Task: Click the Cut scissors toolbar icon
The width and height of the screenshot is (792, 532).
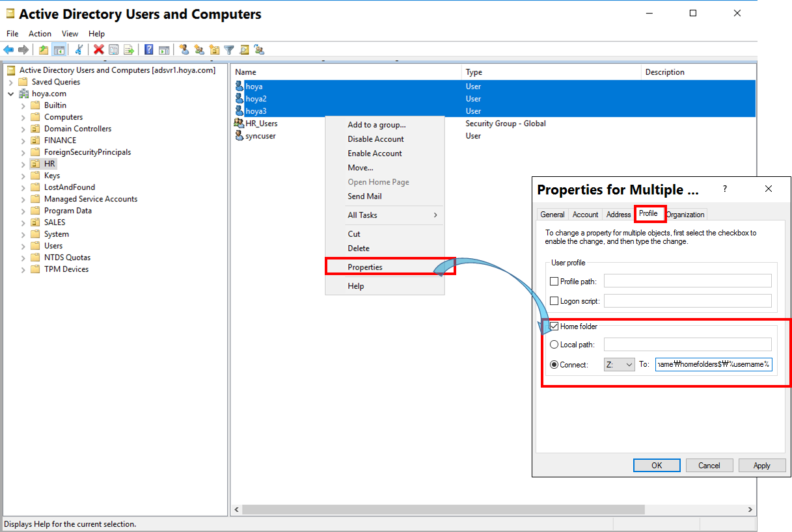Action: 79,49
